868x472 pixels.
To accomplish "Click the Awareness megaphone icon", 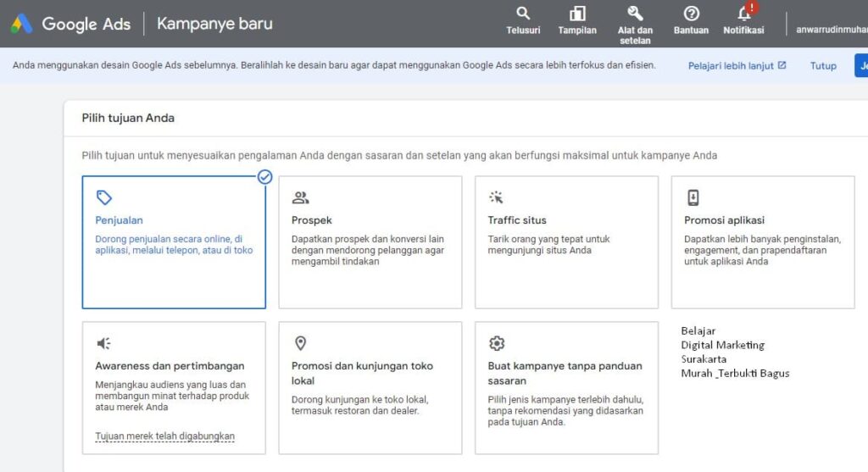I will pyautogui.click(x=104, y=343).
